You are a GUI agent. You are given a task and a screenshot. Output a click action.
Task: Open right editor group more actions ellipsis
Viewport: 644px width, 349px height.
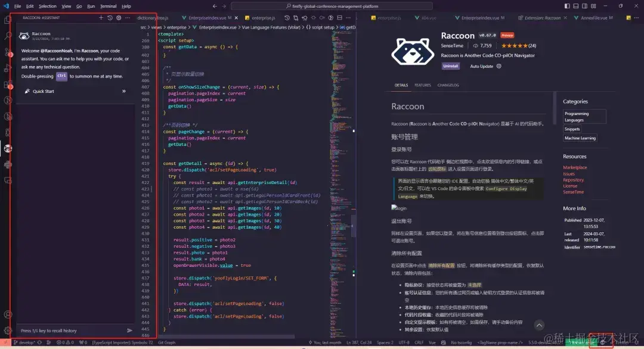coord(636,18)
